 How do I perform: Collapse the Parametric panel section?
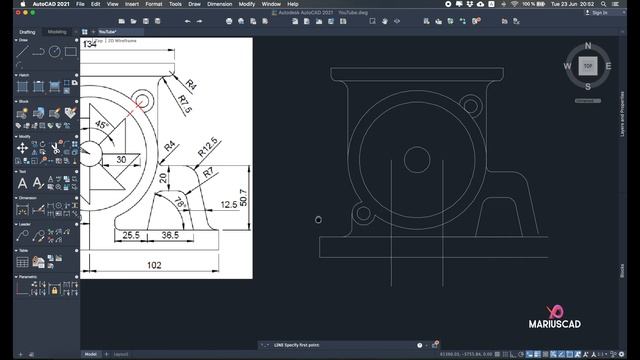[16, 277]
